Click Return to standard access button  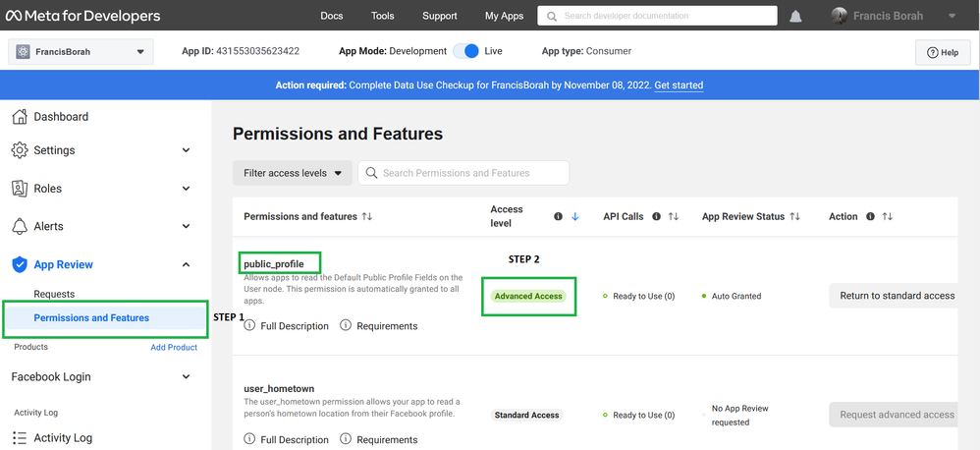click(x=897, y=296)
